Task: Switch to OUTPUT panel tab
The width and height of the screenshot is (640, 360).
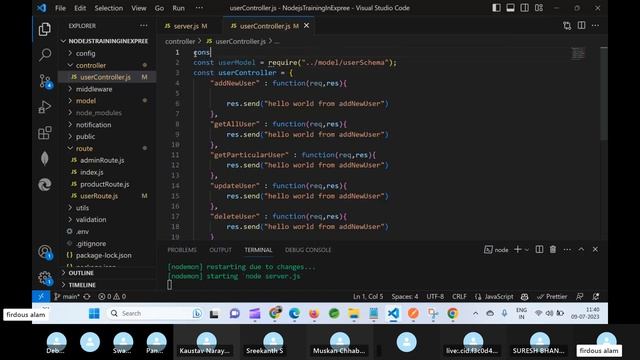Action: point(220,250)
